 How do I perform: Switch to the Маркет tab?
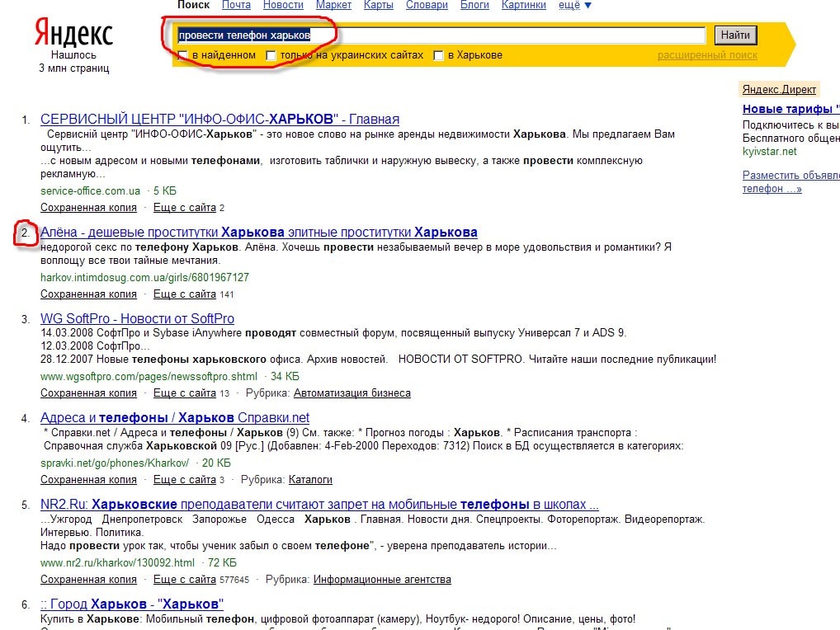click(x=333, y=5)
